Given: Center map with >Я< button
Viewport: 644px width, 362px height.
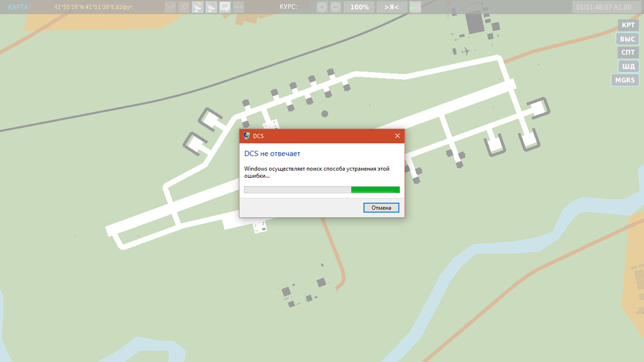Looking at the screenshot, I should tap(392, 7).
